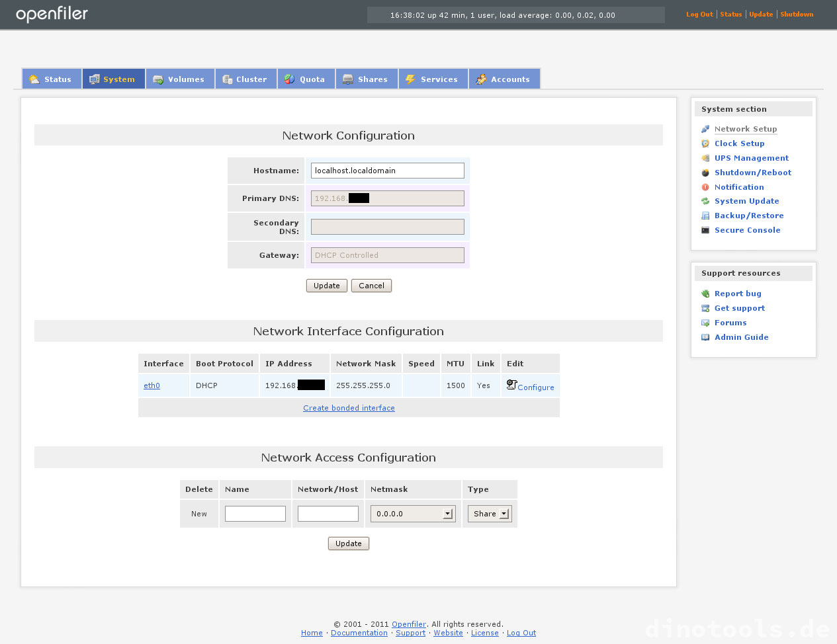The height and width of the screenshot is (644, 837).
Task: Open Clock Setup in System section
Action: point(739,143)
